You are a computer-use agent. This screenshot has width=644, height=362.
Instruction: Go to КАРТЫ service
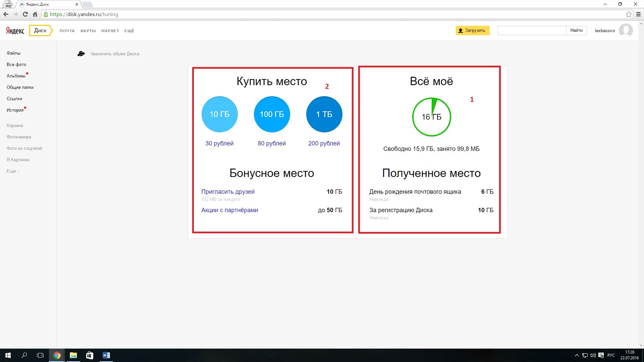tap(88, 31)
